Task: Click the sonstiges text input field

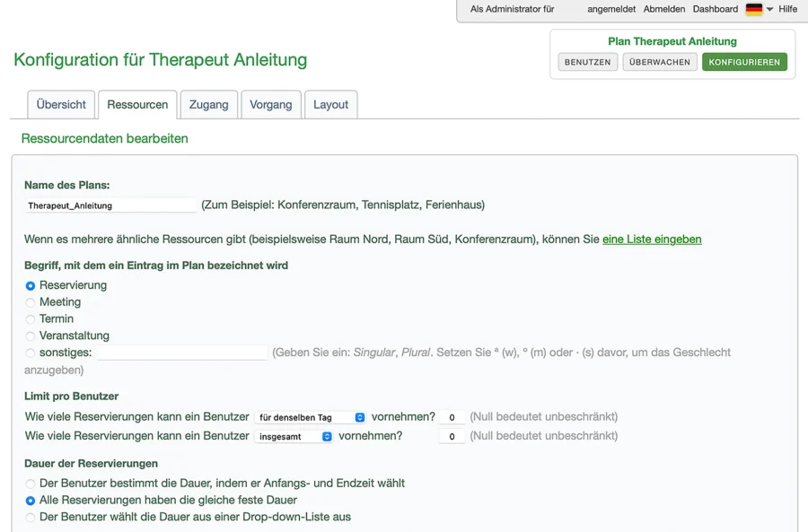Action: point(182,353)
